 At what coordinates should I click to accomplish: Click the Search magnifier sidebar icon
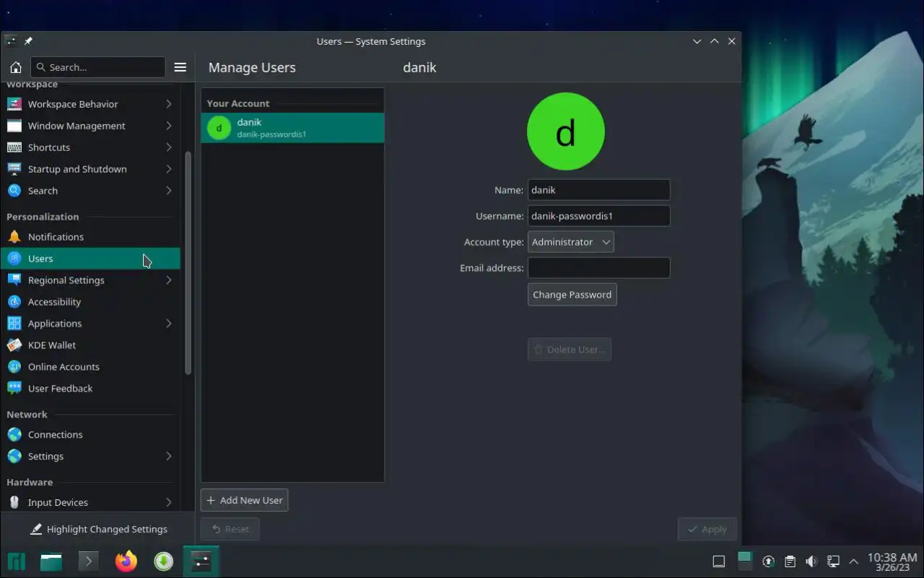point(14,191)
